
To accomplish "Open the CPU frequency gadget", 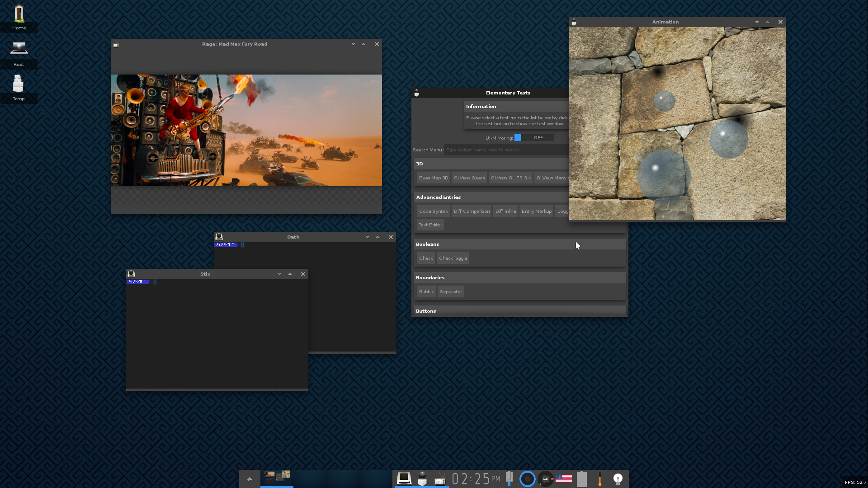I will click(546, 479).
